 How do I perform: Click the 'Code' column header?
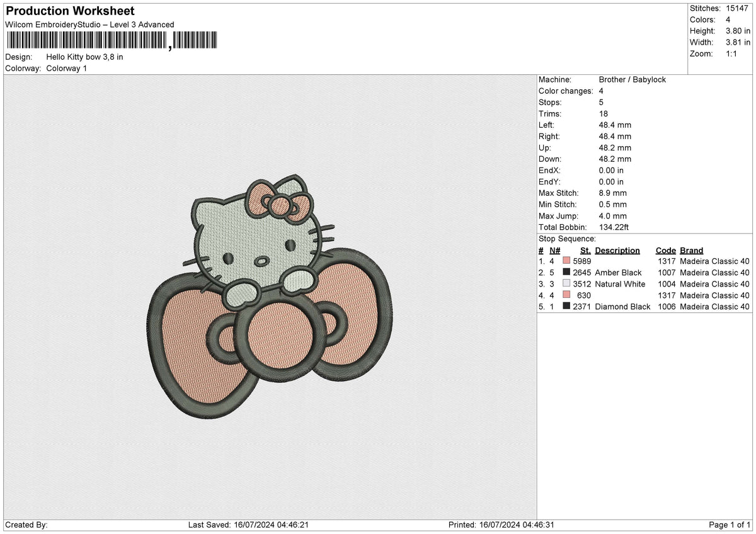click(665, 251)
